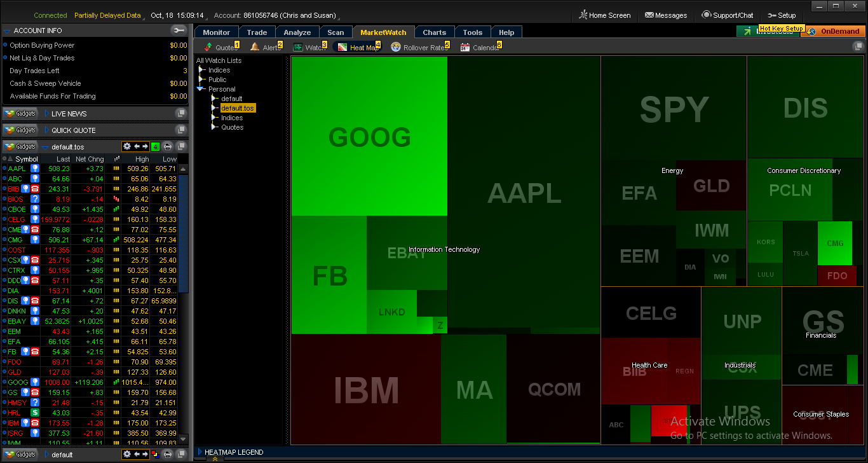This screenshot has height=463, width=868.
Task: Detach the LIVE NEWS gadget window
Action: tap(181, 113)
